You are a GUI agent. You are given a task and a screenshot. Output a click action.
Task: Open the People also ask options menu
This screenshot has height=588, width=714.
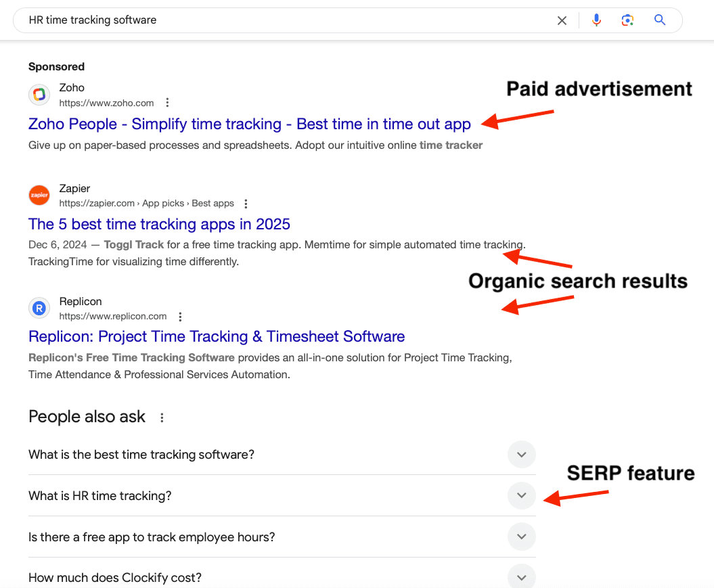[x=162, y=417]
